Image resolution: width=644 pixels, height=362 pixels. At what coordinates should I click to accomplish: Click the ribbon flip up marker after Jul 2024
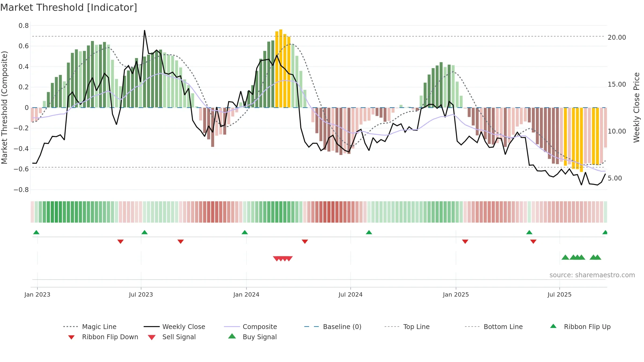[369, 232]
